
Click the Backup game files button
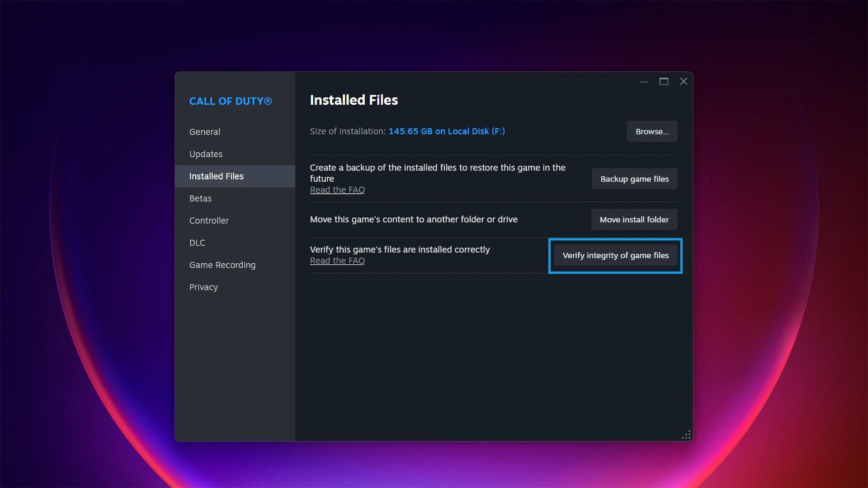(x=634, y=178)
